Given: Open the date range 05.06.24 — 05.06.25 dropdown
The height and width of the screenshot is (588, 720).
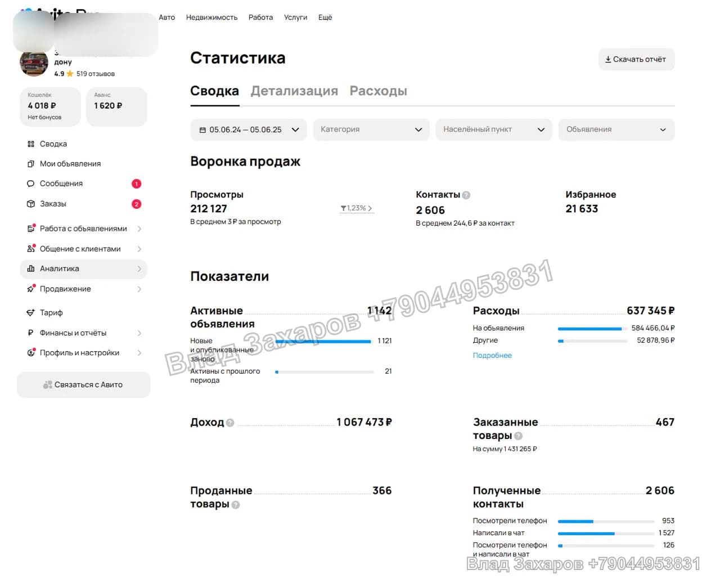Looking at the screenshot, I should (x=249, y=129).
